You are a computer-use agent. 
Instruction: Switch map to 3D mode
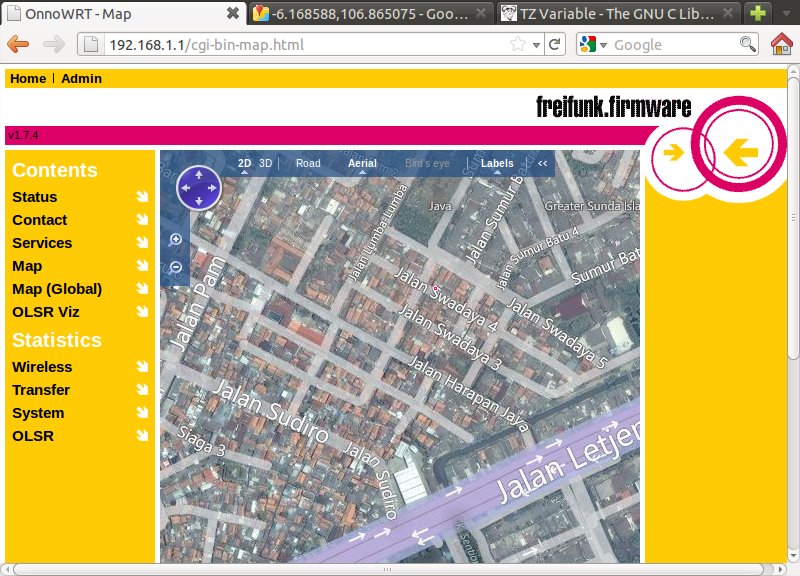pos(266,163)
